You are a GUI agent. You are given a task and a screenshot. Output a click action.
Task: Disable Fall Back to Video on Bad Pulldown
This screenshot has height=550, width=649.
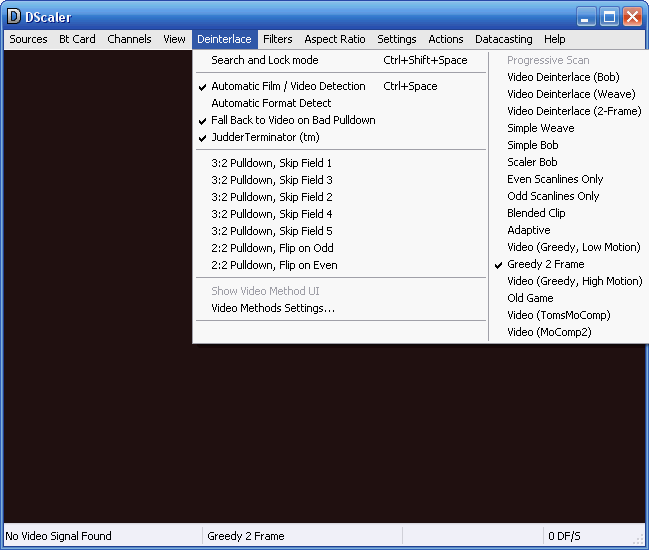(x=341, y=120)
